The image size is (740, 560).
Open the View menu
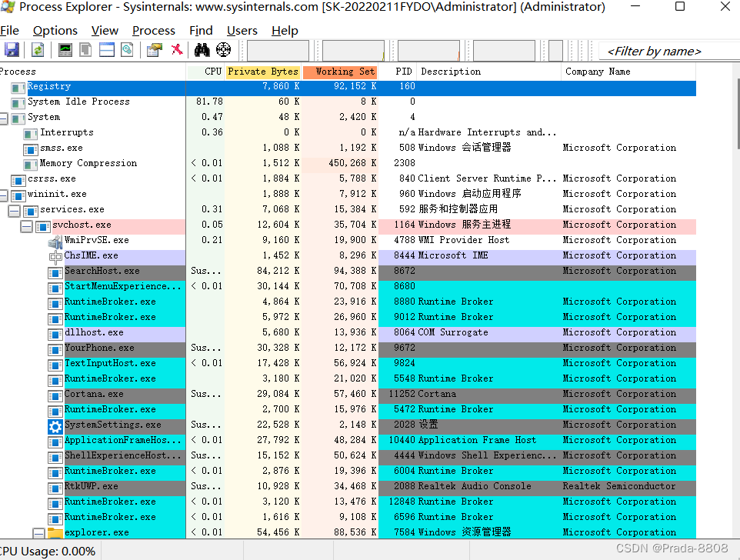pyautogui.click(x=105, y=31)
